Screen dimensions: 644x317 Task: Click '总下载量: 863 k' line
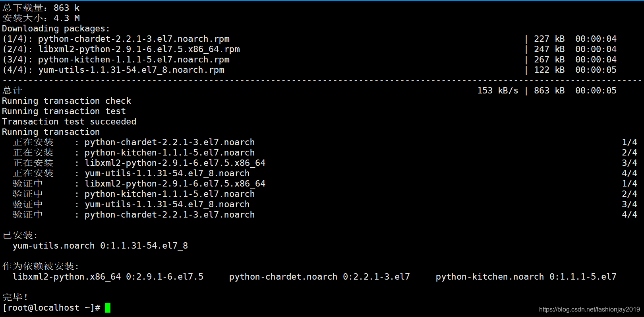point(41,8)
